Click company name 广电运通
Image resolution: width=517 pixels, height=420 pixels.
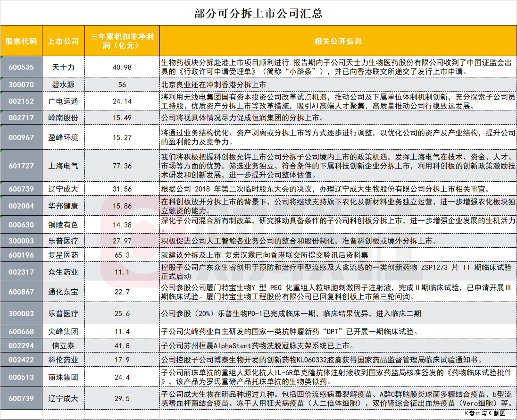[x=63, y=101]
